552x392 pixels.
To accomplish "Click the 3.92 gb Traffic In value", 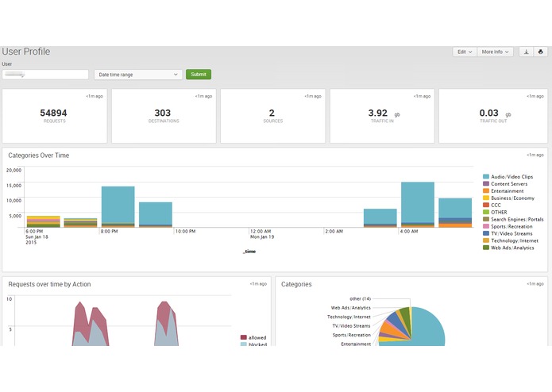I will point(378,113).
